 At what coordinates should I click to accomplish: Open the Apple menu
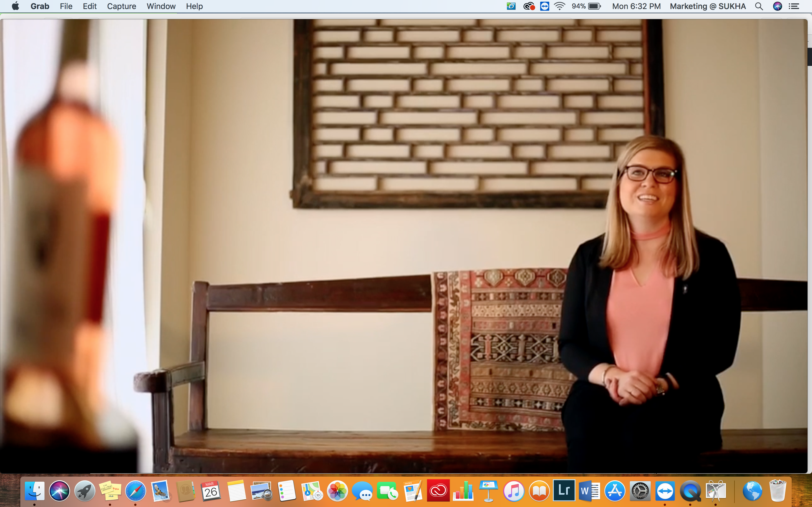click(16, 6)
